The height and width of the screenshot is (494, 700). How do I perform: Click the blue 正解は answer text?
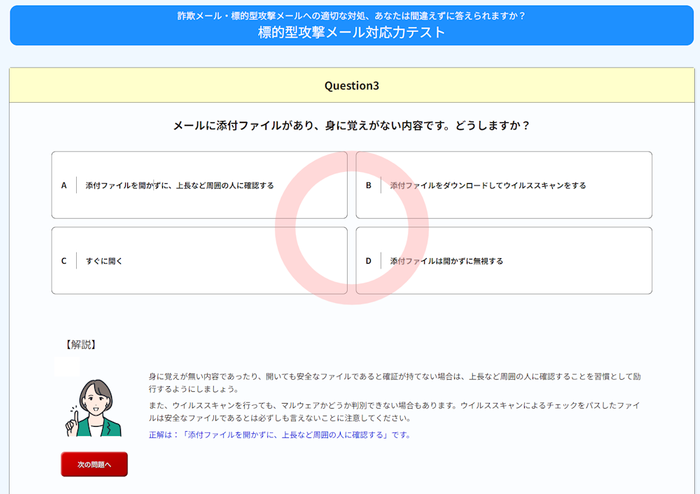tap(280, 435)
